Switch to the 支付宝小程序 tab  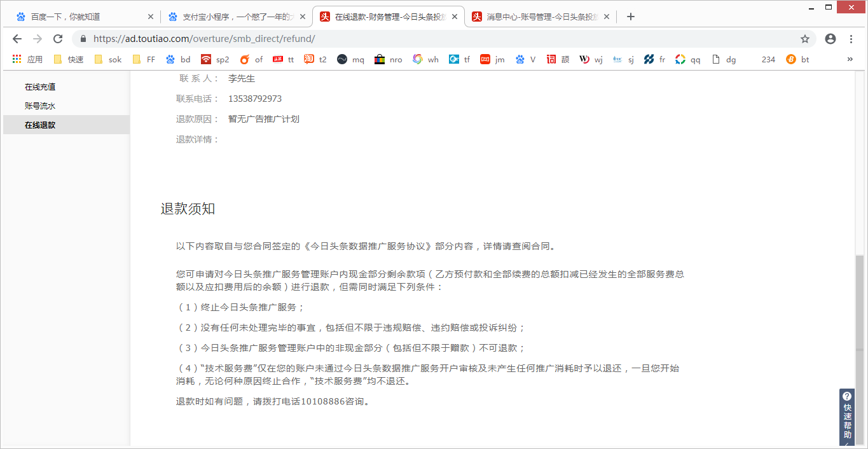click(x=235, y=17)
